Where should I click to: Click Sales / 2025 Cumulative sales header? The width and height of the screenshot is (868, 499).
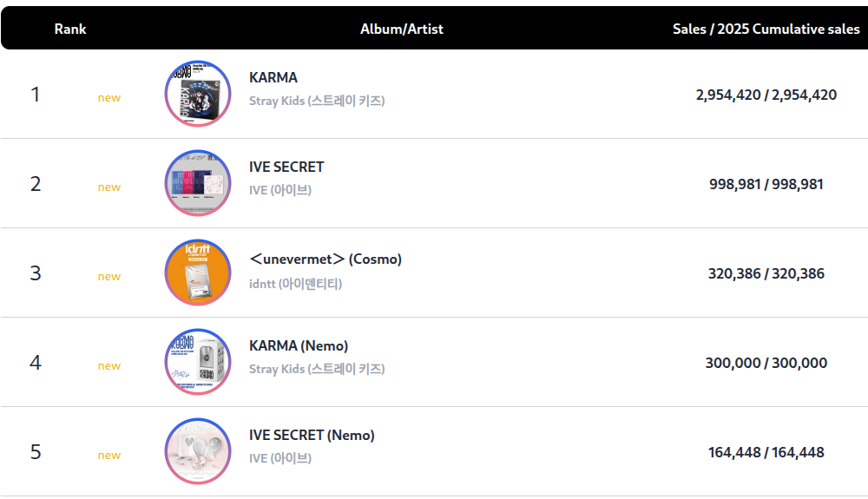[766, 29]
